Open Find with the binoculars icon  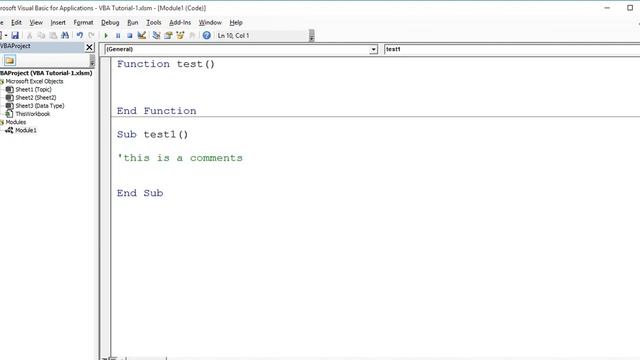click(65, 36)
